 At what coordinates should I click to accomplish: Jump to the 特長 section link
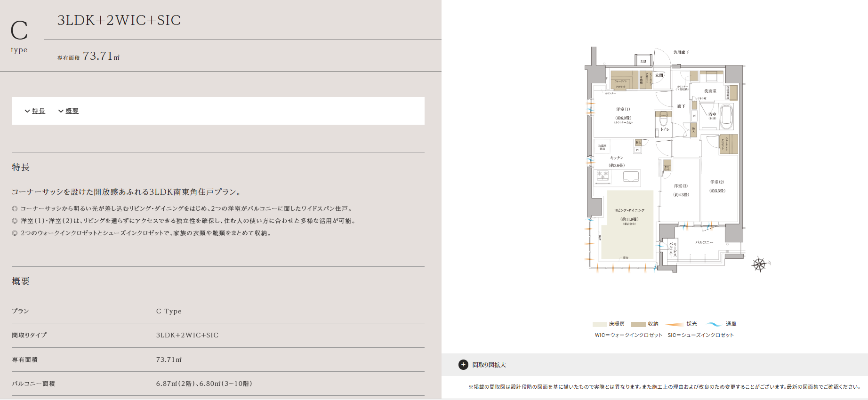pyautogui.click(x=39, y=111)
